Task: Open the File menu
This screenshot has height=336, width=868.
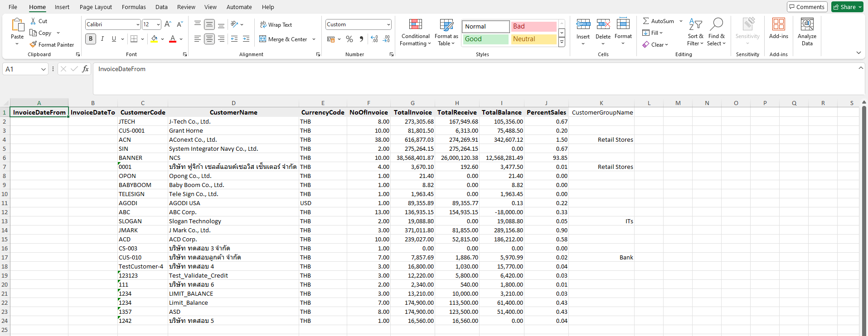Action: click(x=13, y=7)
